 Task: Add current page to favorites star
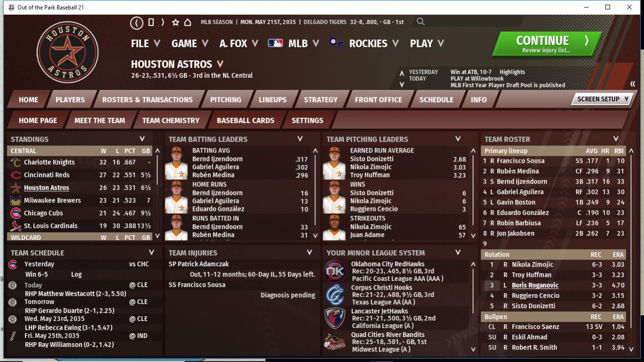tap(176, 22)
